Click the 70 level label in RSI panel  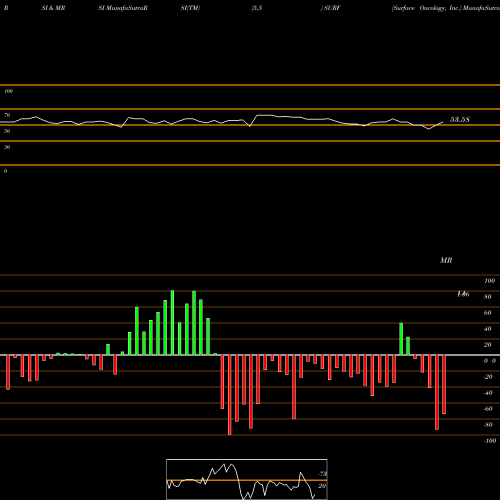coord(7,115)
